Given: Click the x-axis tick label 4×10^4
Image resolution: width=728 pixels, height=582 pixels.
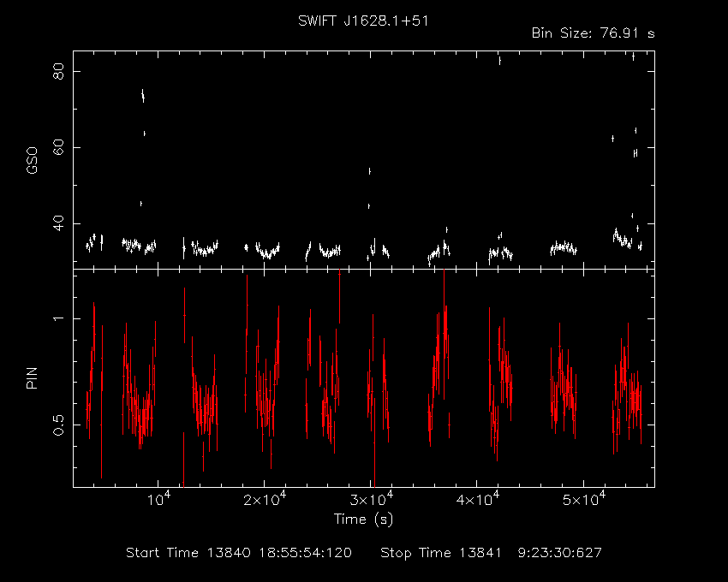Looking at the screenshot, I should (477, 499).
